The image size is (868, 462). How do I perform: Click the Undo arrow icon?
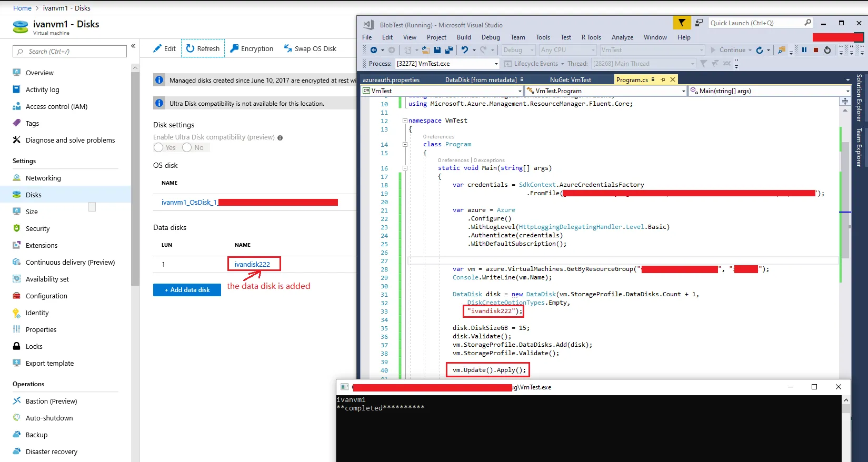coord(465,50)
